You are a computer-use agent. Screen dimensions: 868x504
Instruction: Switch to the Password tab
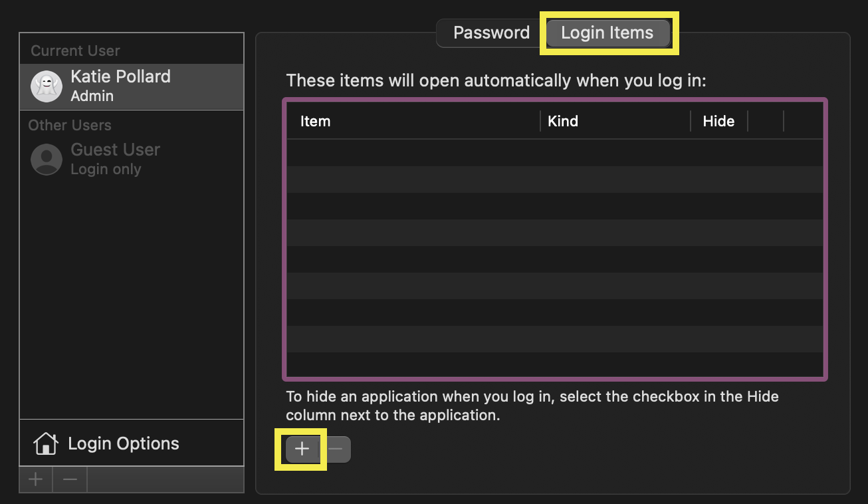coord(490,32)
